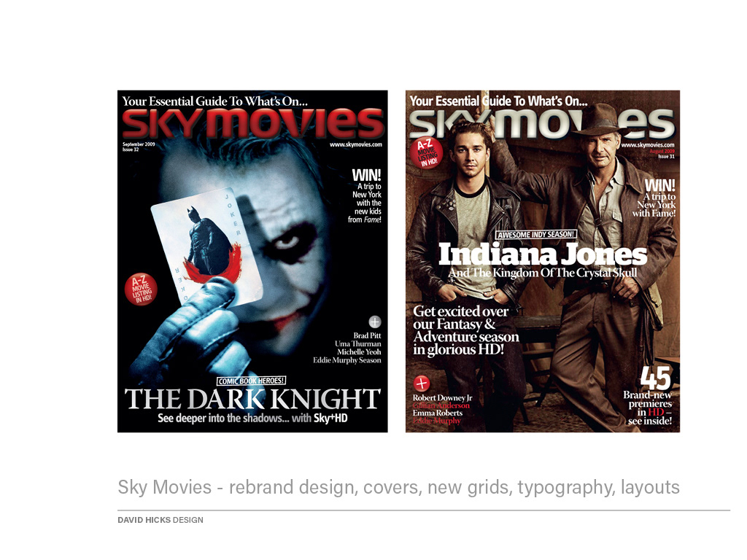
Task: Click the silver Sky Movies logo on right cover
Action: [x=542, y=123]
